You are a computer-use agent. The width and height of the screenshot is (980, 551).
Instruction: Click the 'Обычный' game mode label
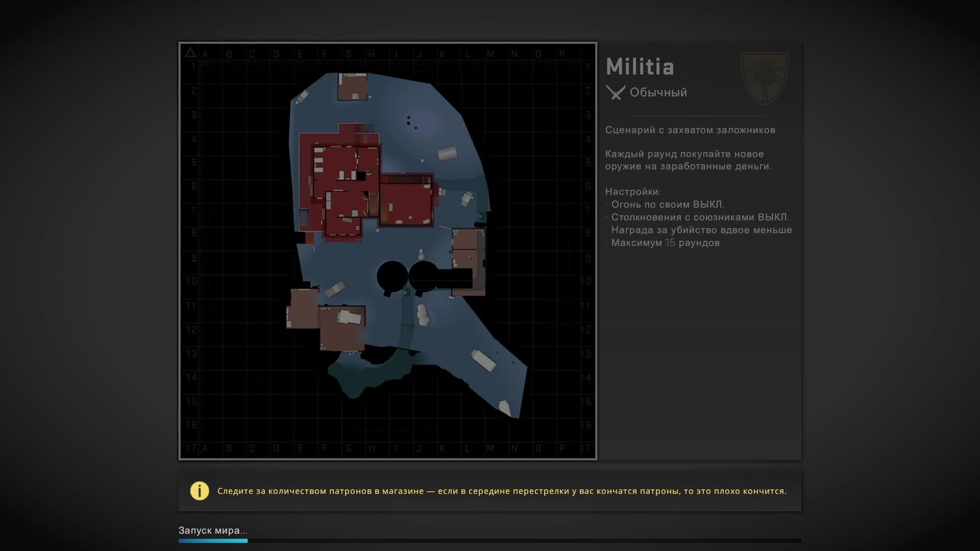658,92
